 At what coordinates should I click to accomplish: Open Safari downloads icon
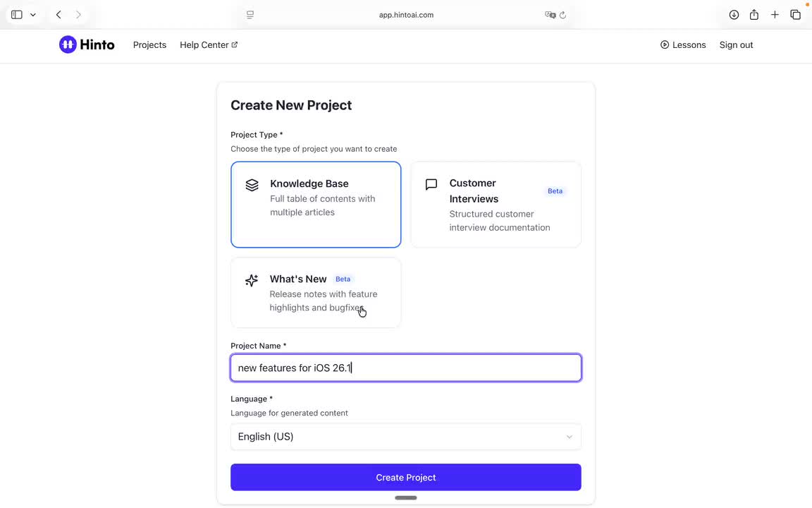coord(734,15)
